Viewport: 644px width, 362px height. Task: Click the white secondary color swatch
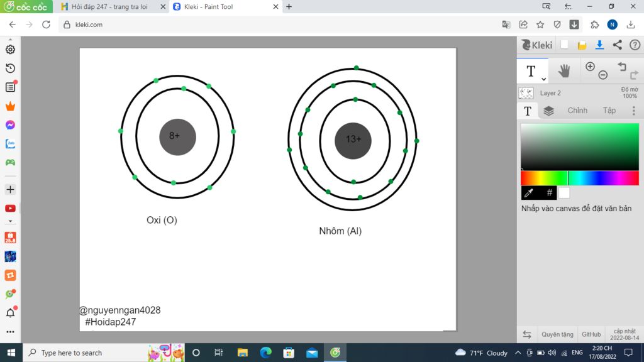[564, 193]
